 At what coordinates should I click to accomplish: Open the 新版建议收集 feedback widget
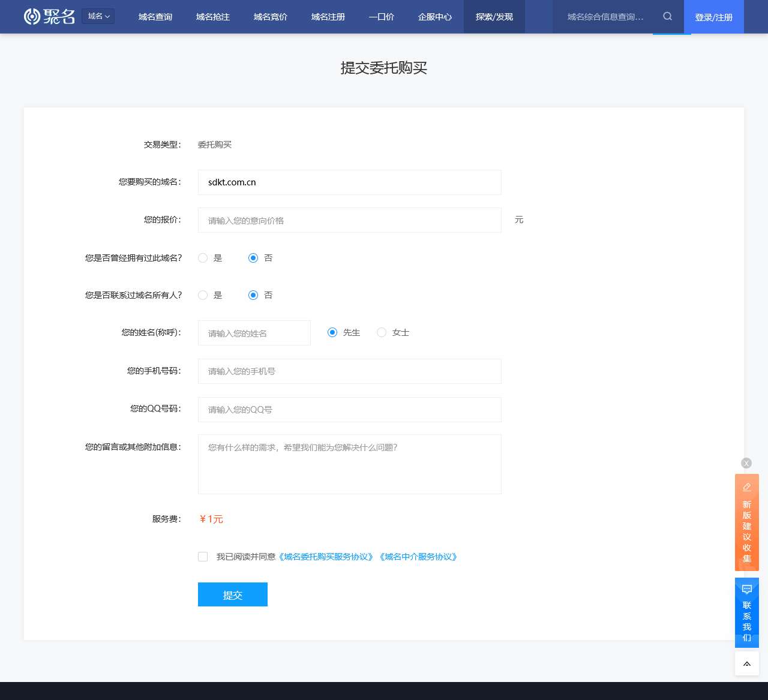[746, 522]
